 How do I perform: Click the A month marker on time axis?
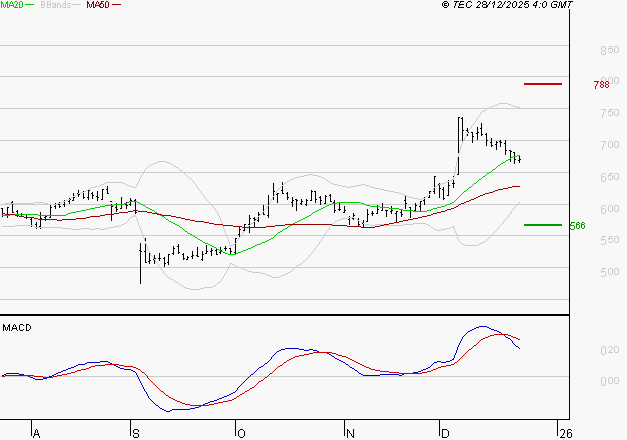coord(36,434)
